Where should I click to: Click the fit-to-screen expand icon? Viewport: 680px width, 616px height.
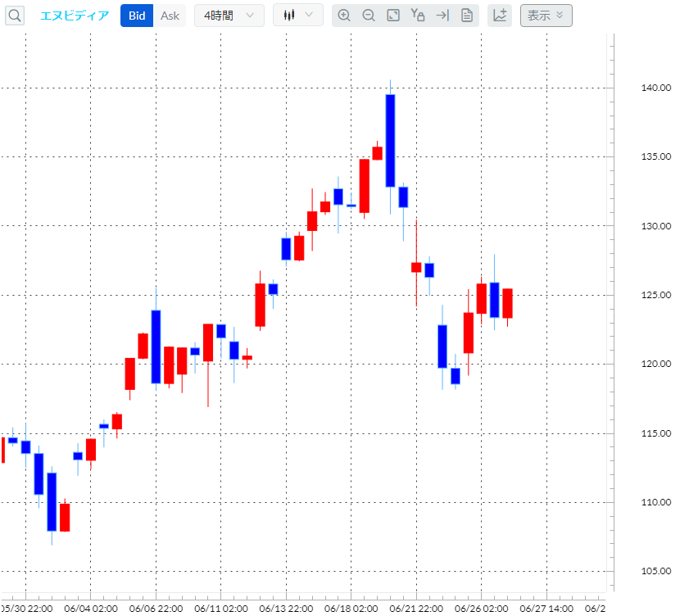coord(393,16)
